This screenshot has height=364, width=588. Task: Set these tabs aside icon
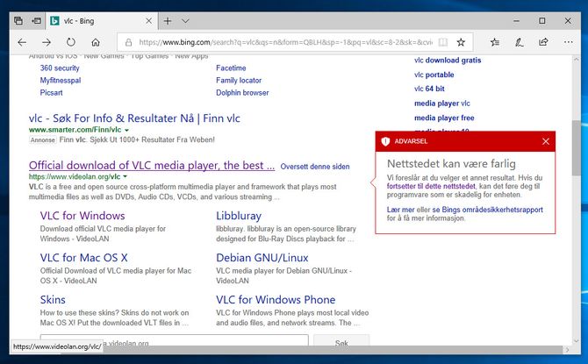click(x=36, y=21)
